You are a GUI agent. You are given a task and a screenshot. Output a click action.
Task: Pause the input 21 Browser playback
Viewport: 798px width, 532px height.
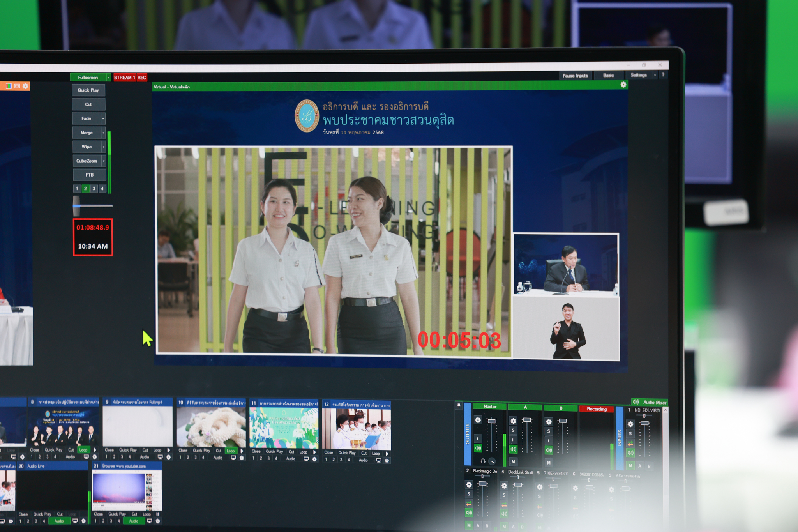click(158, 514)
